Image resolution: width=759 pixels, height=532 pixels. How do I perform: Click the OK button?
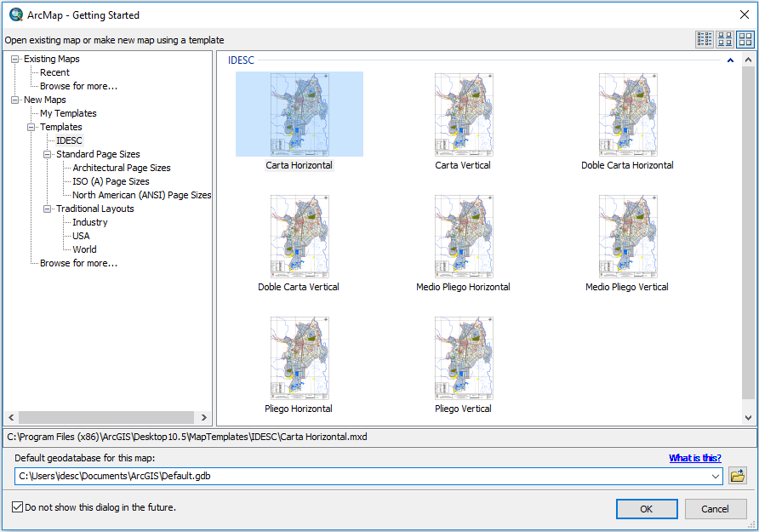click(x=647, y=508)
